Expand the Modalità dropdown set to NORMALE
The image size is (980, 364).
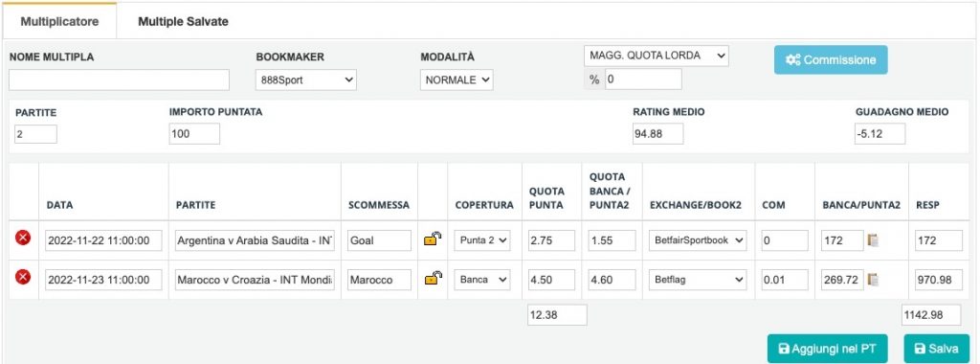457,80
